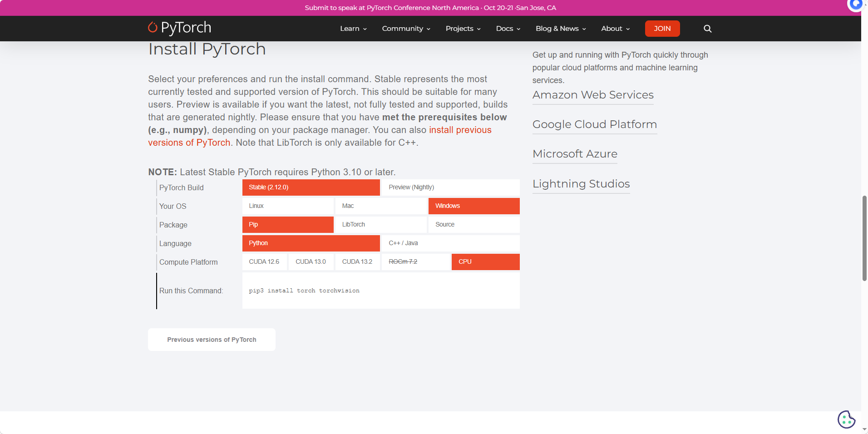This screenshot has height=434, width=868.
Task: Choose Mac as your OS
Action: click(x=381, y=206)
